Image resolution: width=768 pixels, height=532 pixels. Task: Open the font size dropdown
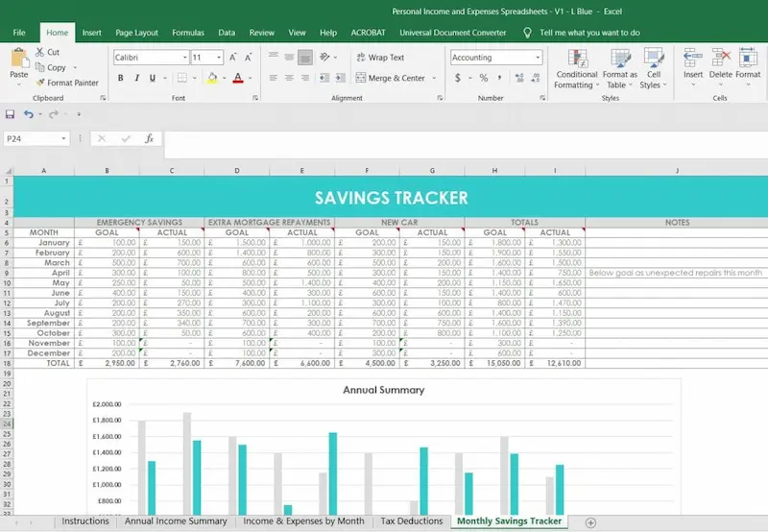point(219,58)
